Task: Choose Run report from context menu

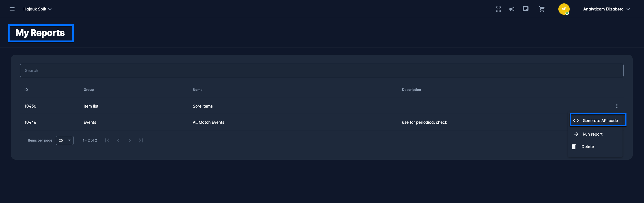Action: (x=592, y=134)
